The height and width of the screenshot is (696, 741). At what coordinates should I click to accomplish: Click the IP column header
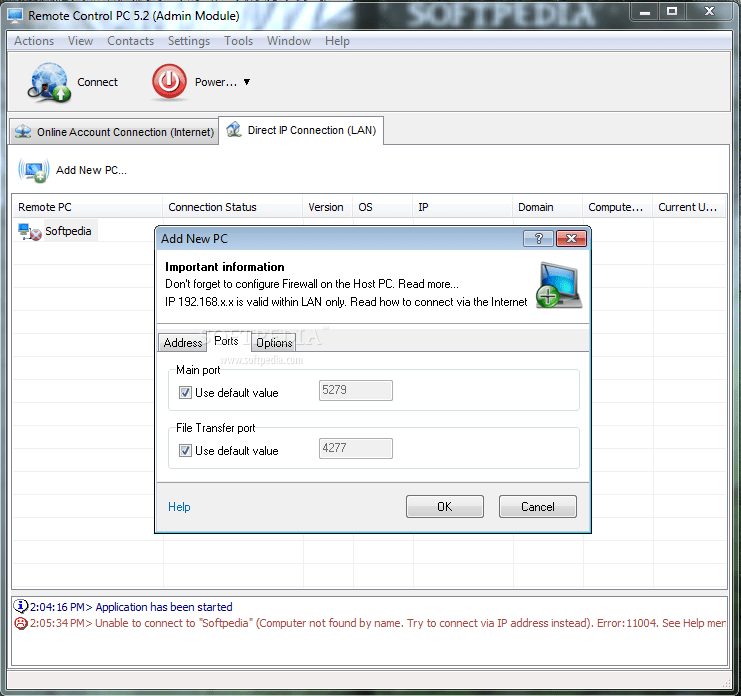(463, 207)
